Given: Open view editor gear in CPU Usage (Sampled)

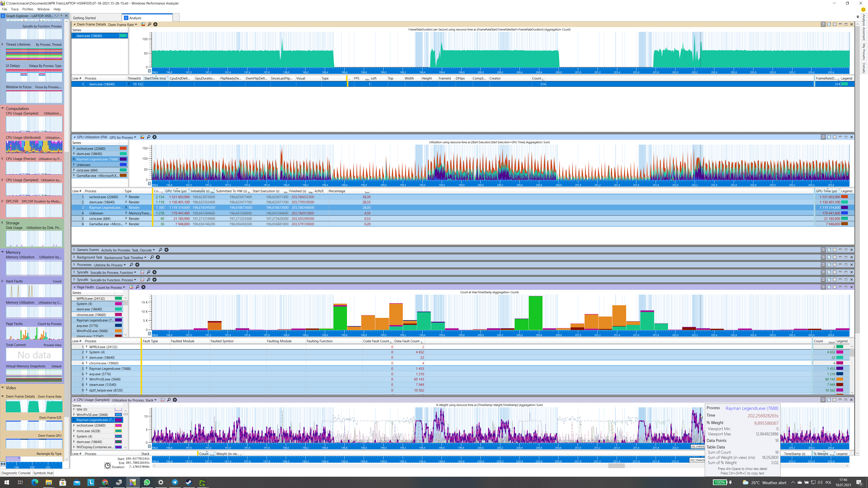Looking at the screenshot, I should pos(175,400).
